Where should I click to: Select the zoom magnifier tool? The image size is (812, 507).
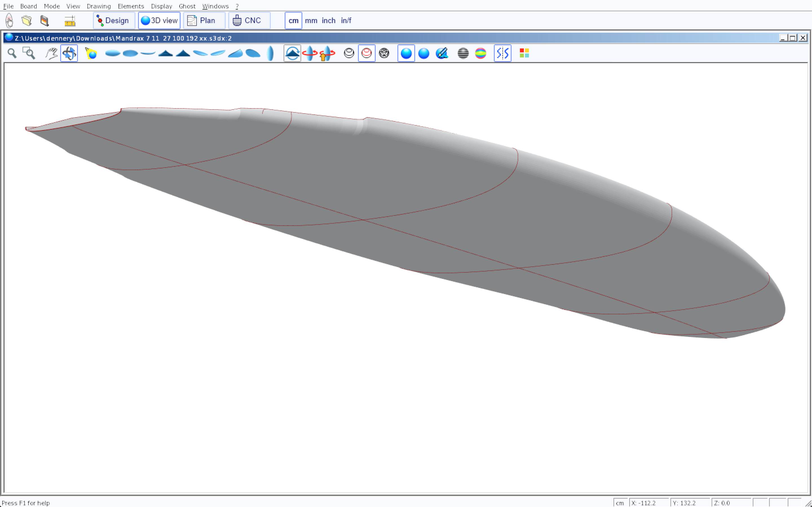click(12, 53)
